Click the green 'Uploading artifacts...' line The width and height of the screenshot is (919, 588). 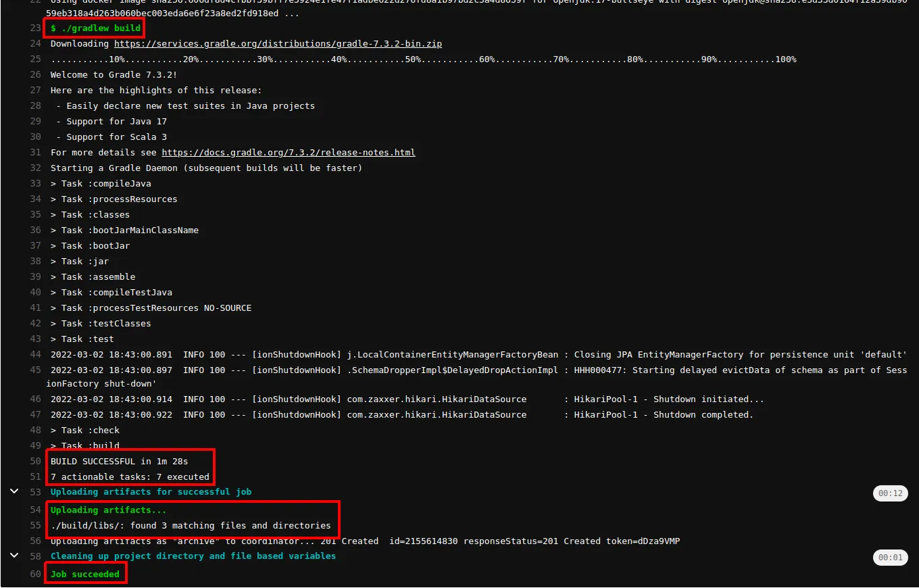click(109, 510)
